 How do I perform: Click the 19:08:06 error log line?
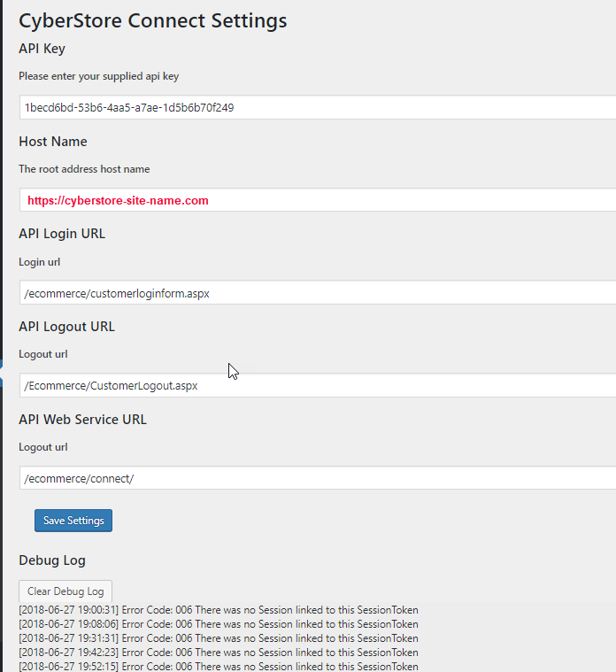[x=218, y=624]
